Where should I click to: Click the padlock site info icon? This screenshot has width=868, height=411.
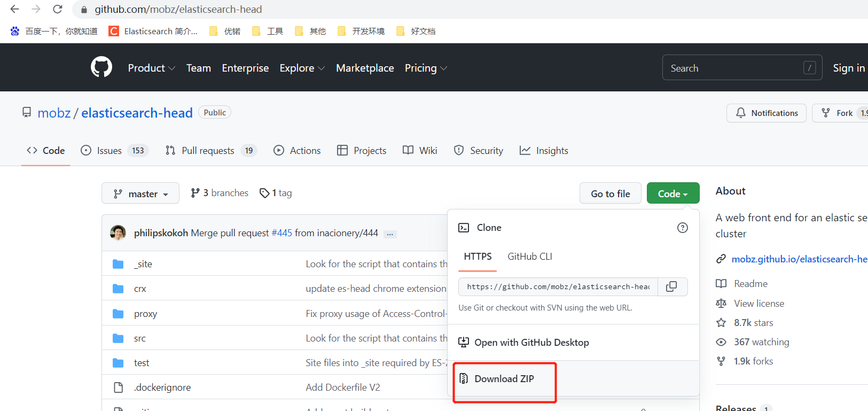(x=84, y=10)
